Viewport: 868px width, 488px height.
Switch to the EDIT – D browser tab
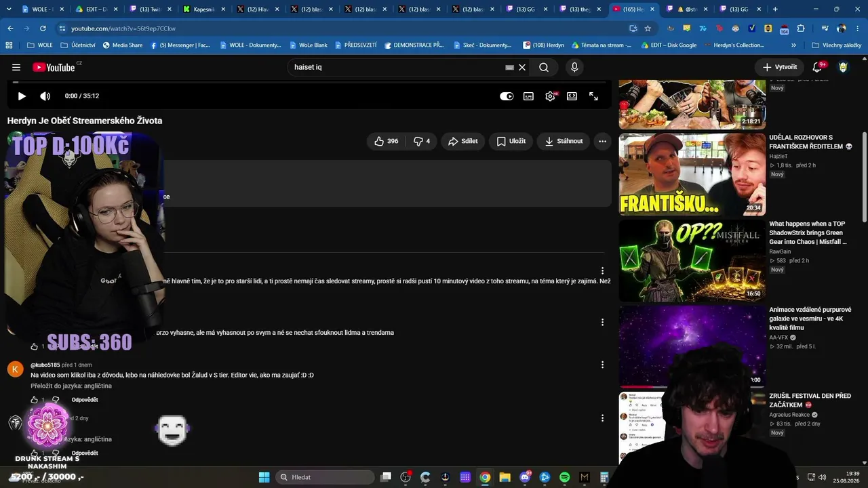pos(96,9)
